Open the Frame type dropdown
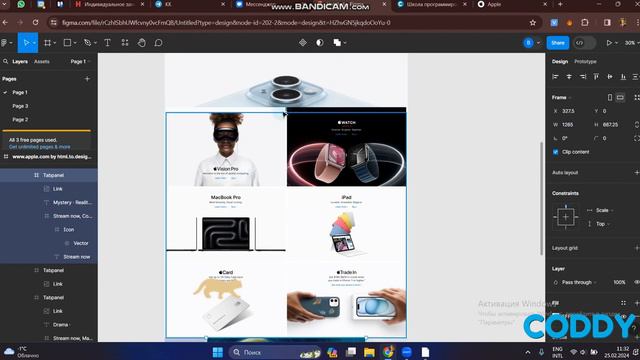The width and height of the screenshot is (640, 360). pos(562,97)
